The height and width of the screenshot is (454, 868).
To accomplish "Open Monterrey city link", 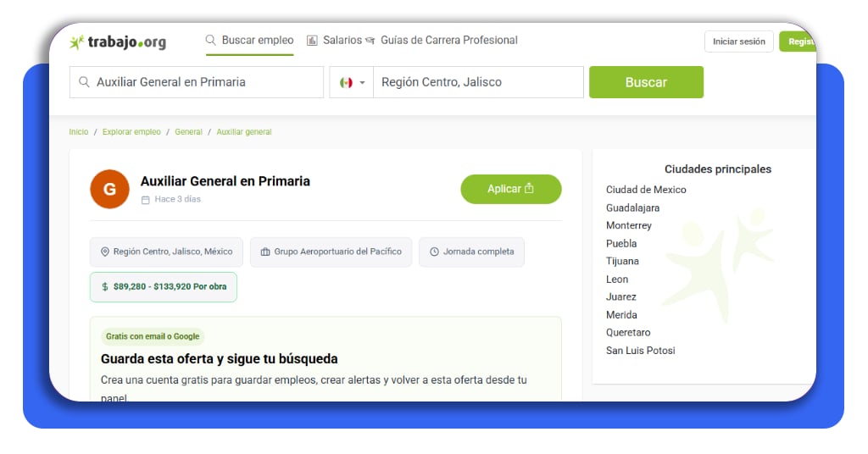I will [629, 225].
